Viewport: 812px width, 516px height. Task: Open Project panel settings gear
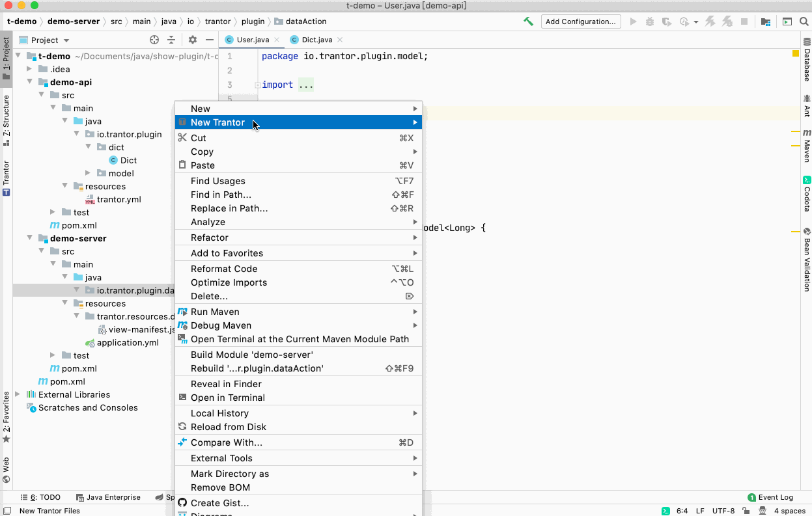coord(193,40)
